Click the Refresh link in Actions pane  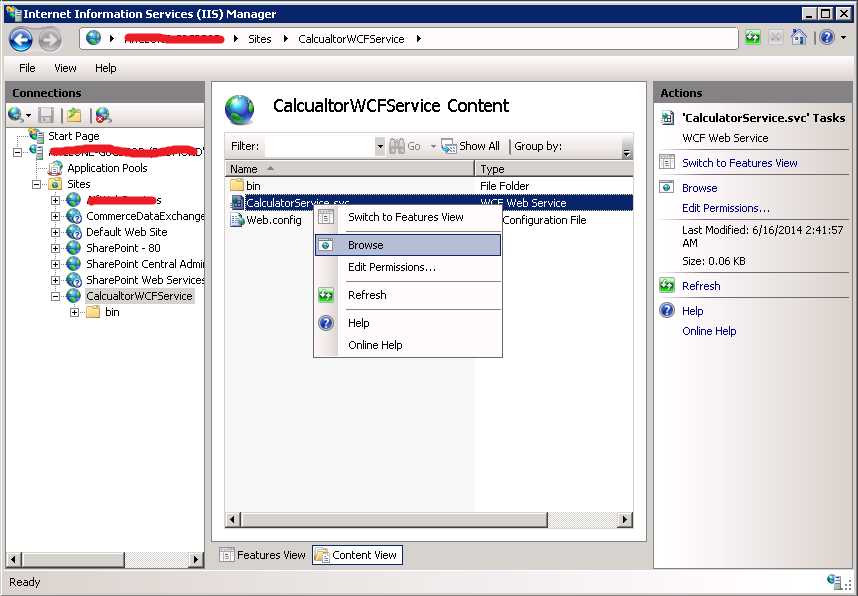(701, 286)
